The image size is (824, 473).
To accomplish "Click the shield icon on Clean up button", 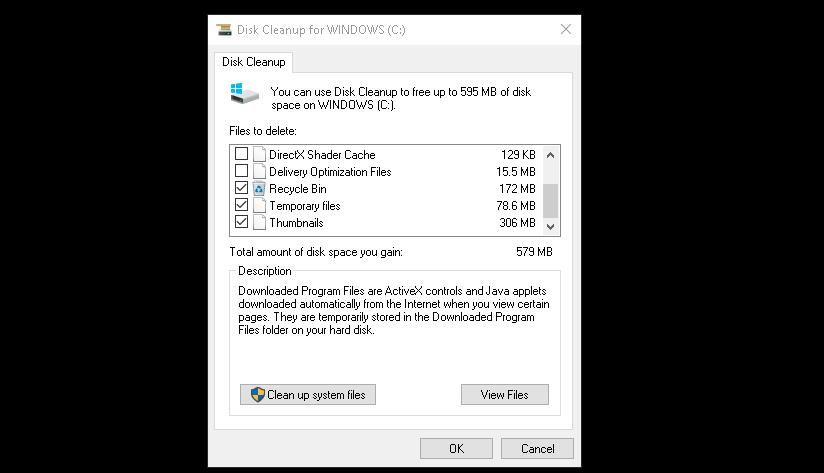I will pyautogui.click(x=258, y=395).
